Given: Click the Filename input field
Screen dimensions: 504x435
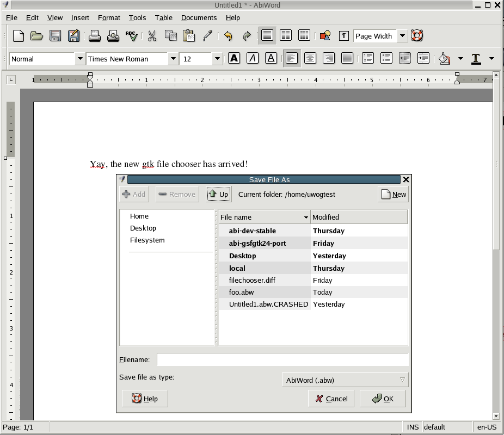Looking at the screenshot, I should (282, 359).
